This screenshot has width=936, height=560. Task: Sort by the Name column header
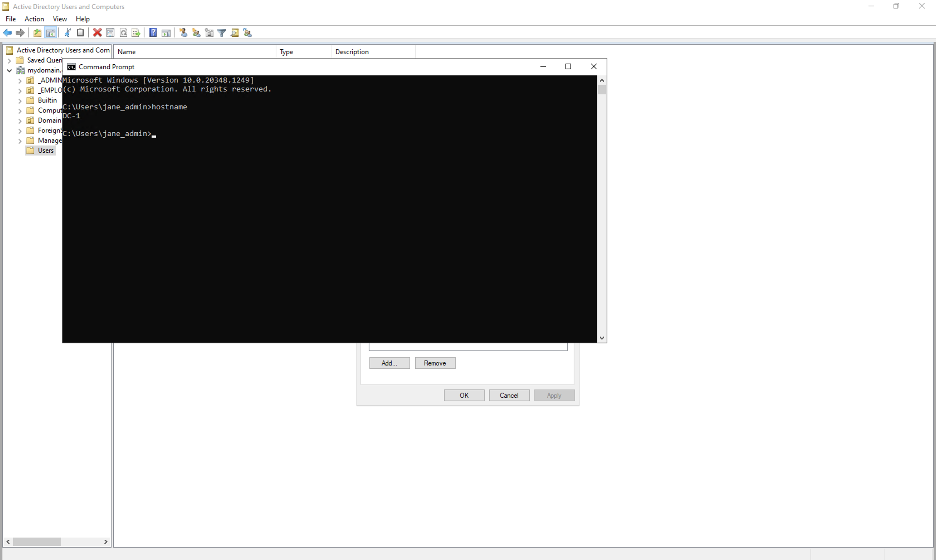coord(195,52)
